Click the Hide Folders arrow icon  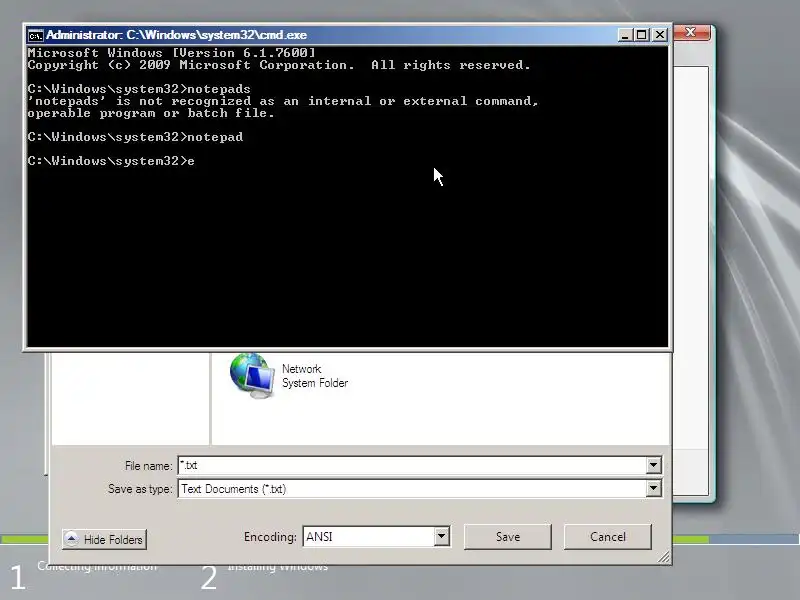(x=71, y=539)
